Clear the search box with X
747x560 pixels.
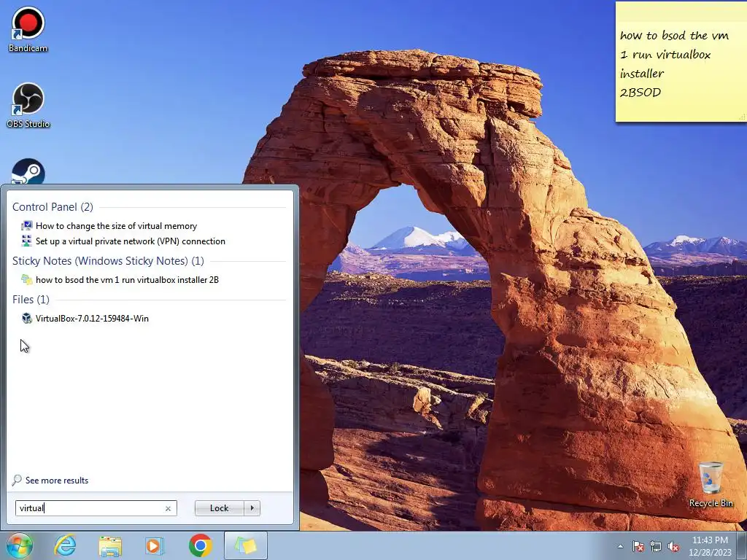pos(168,508)
